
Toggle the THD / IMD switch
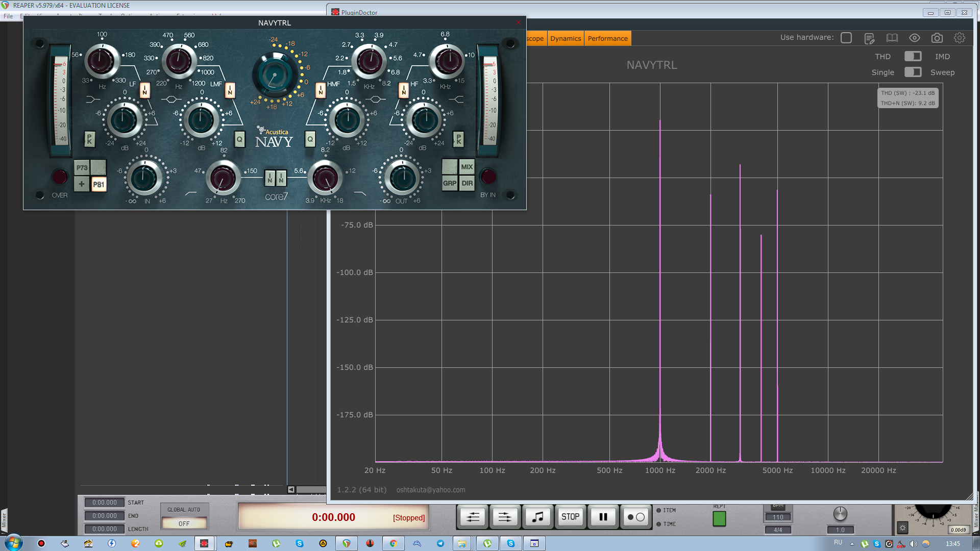pos(913,56)
